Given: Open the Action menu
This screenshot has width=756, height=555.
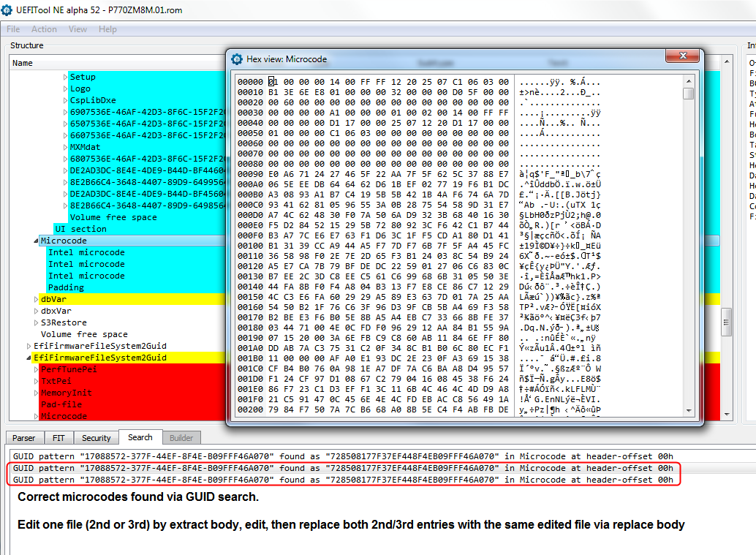Looking at the screenshot, I should (x=44, y=29).
